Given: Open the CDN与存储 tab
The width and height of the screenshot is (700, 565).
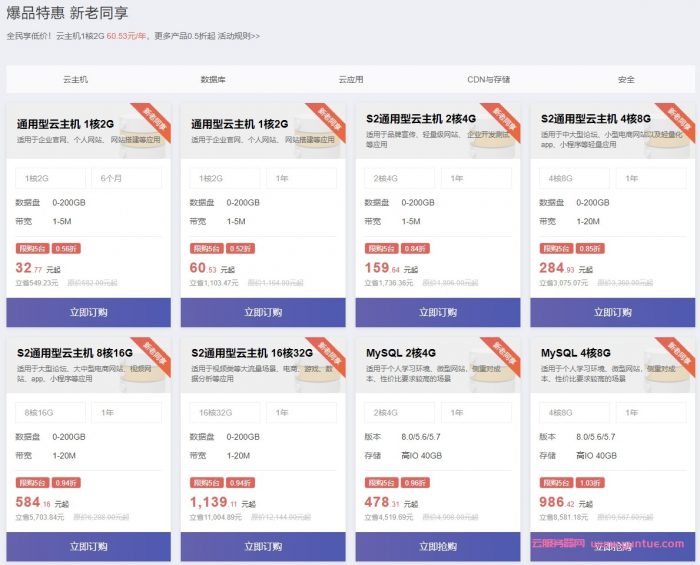Looking at the screenshot, I should coord(488,79).
